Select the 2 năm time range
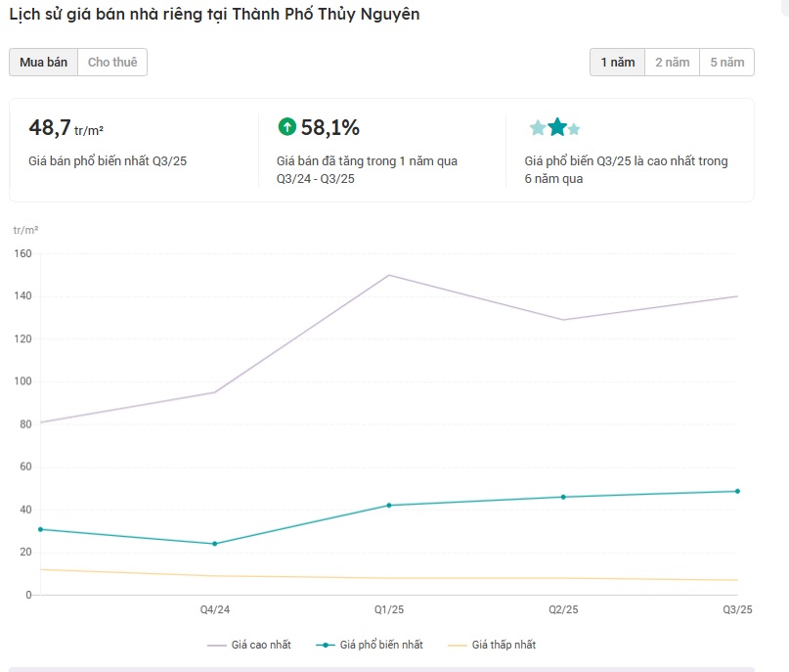The width and height of the screenshot is (789, 672). (x=672, y=63)
